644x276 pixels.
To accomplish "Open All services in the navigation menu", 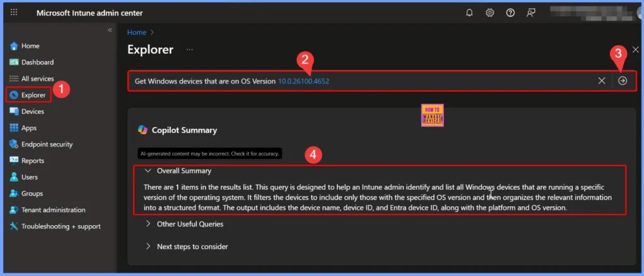I will point(37,79).
